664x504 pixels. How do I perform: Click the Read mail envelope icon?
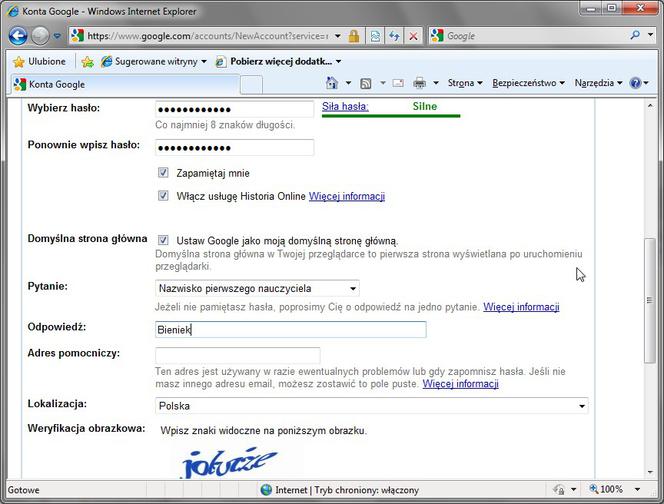[x=398, y=83]
